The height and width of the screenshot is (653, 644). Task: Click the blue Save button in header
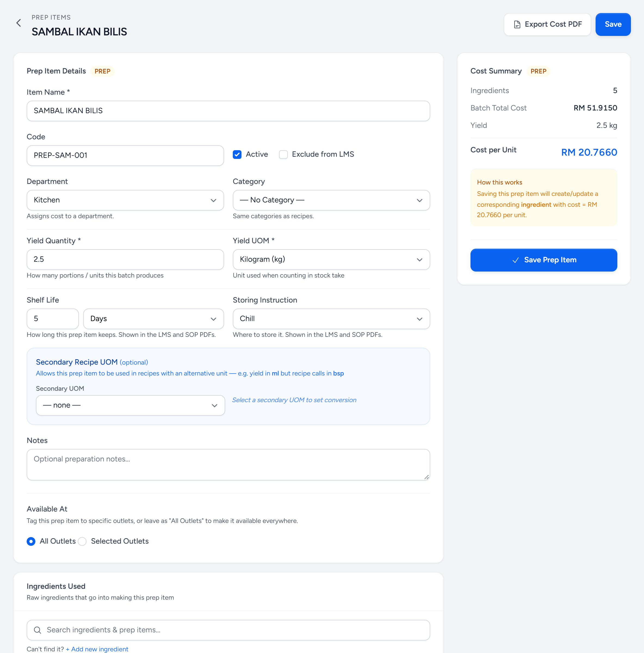pyautogui.click(x=613, y=24)
